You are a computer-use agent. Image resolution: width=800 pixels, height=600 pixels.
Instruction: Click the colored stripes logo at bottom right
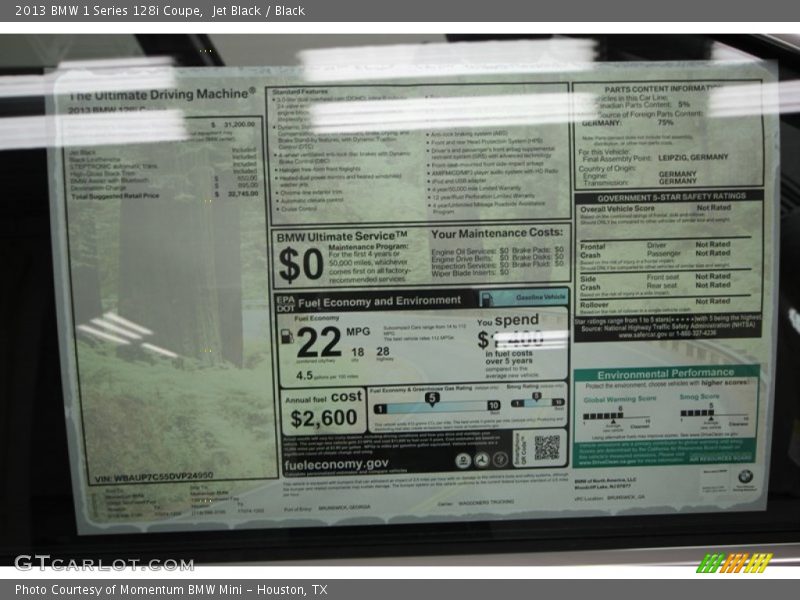tap(734, 563)
